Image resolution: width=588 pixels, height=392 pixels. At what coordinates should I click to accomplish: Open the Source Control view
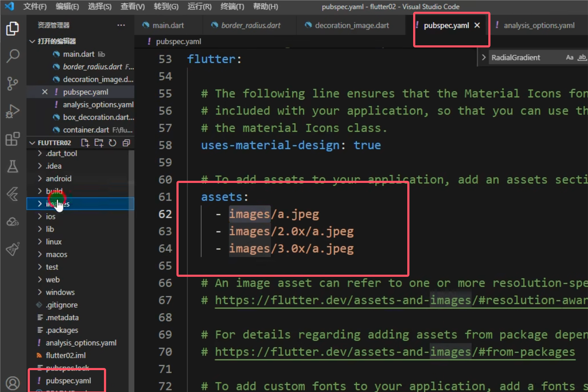(x=13, y=83)
